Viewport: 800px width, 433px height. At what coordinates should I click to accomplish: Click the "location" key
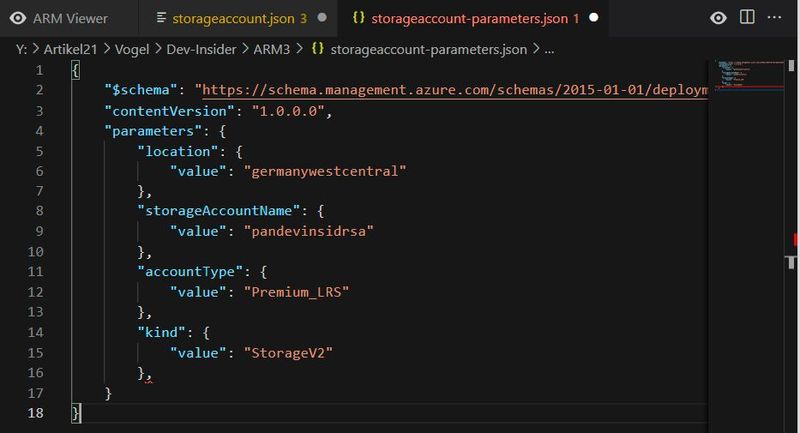(178, 151)
